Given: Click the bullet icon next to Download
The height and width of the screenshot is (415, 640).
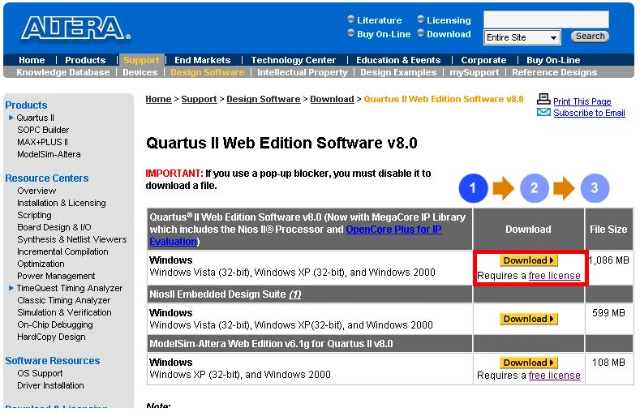Looking at the screenshot, I should pyautogui.click(x=421, y=33).
